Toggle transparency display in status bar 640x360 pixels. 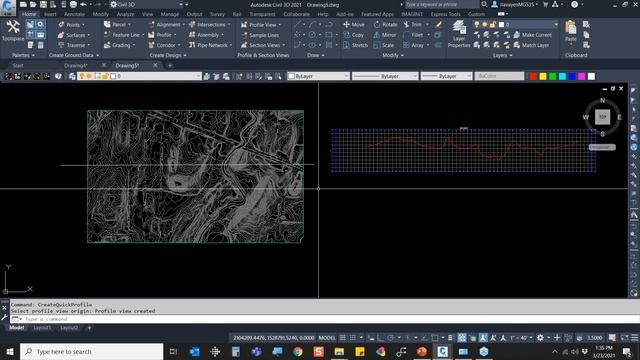[x=462, y=338]
